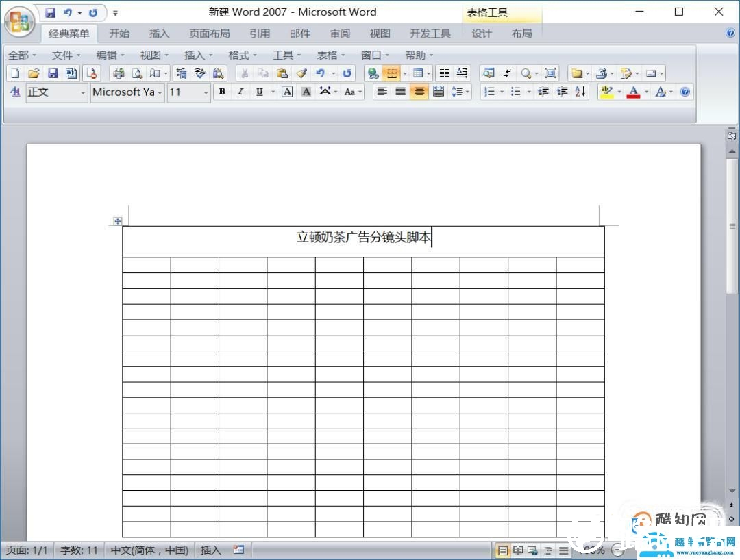Viewport: 740px width, 560px height.
Task: Open the 表格 classic menu
Action: [331, 55]
